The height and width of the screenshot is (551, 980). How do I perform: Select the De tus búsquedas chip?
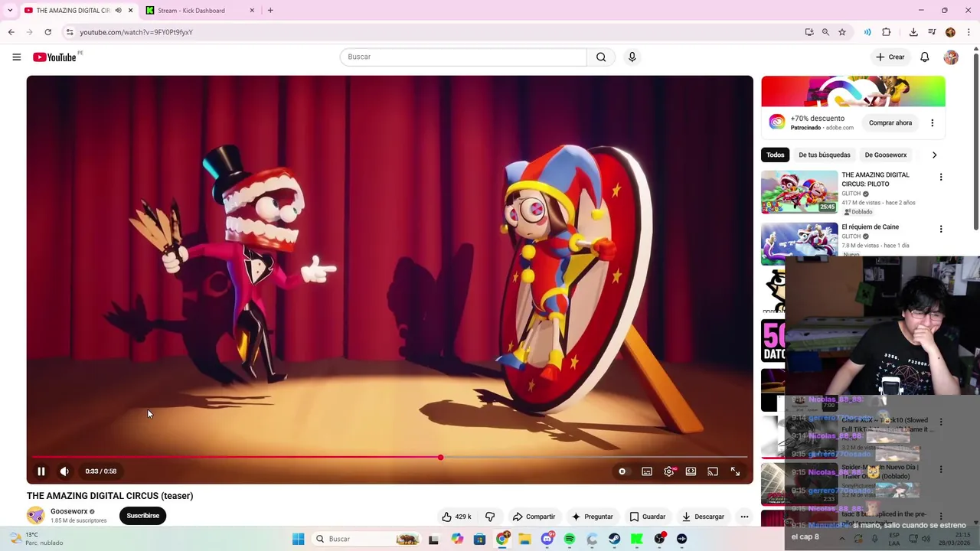tap(825, 155)
